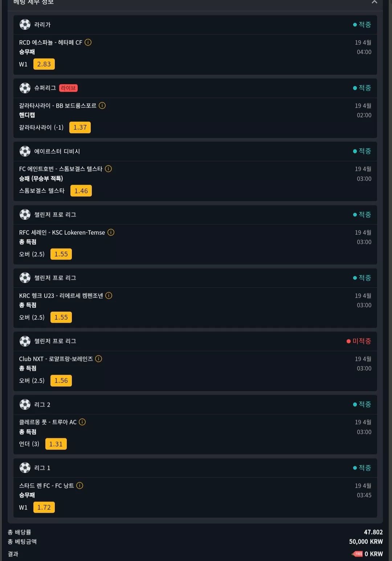Viewport: 392px width, 561px height.
Task: Open info icon beside 스타드 렌 FC - FC 낭트
Action: tap(80, 485)
